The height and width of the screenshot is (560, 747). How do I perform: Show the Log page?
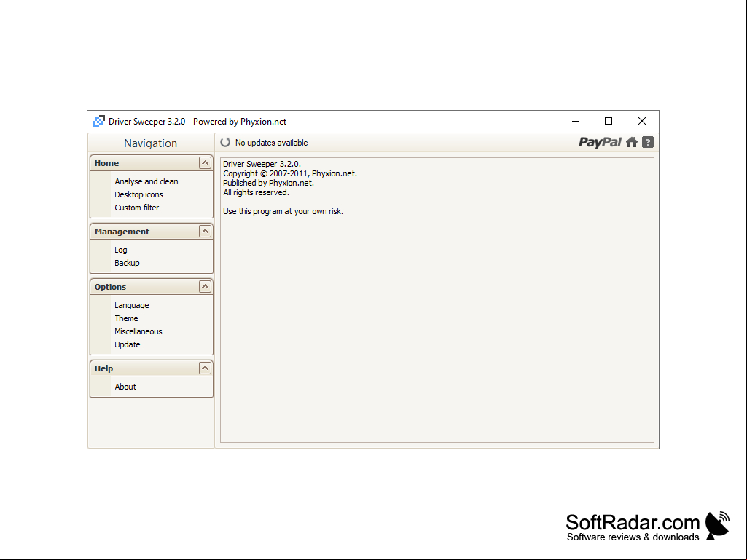[120, 250]
